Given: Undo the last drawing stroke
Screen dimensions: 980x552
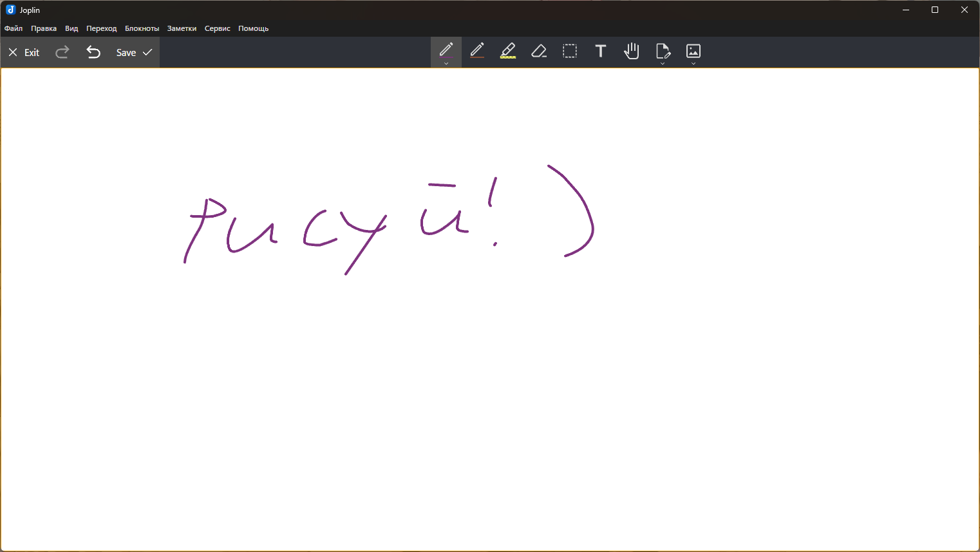Looking at the screenshot, I should click(x=93, y=52).
